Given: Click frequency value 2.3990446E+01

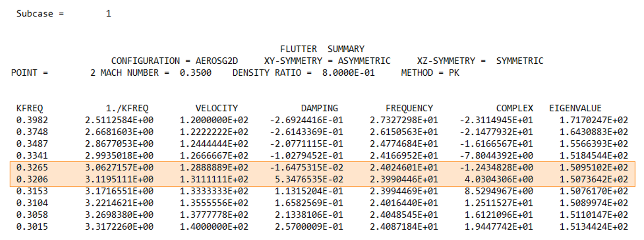Looking at the screenshot, I should click(x=403, y=180).
